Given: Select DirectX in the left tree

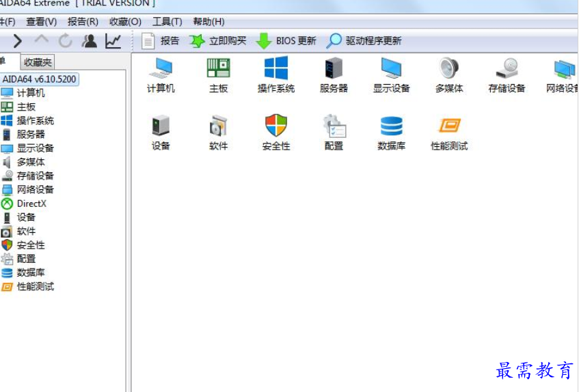Looking at the screenshot, I should (x=24, y=204).
